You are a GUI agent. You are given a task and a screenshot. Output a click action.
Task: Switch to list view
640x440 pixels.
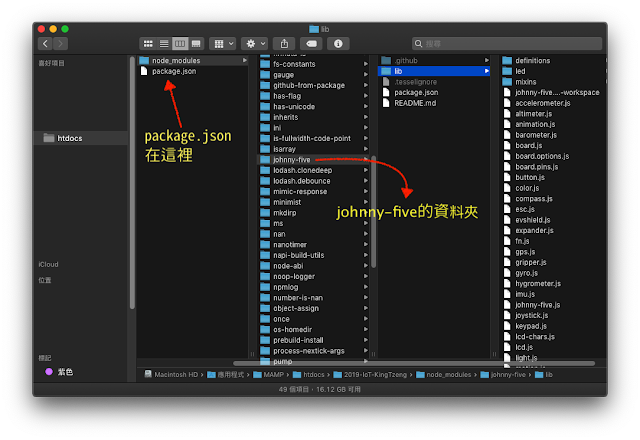164,44
